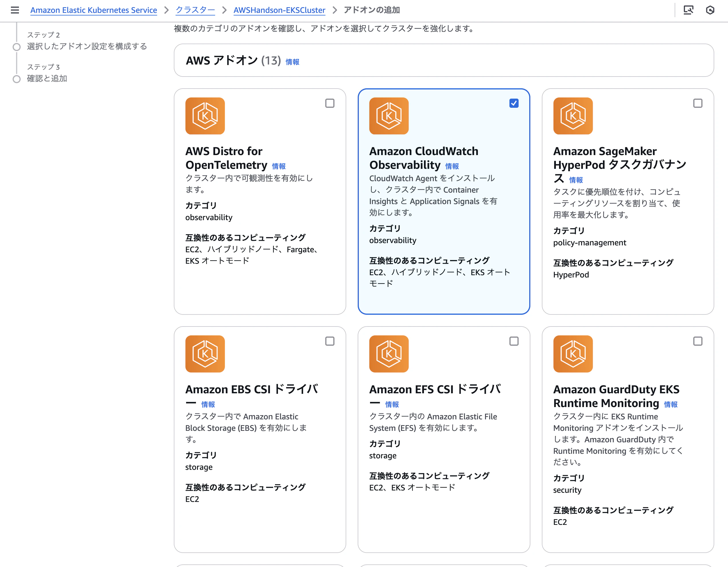This screenshot has height=567, width=728.
Task: Uncheck Amazon CloudWatch Observability checkbox
Action: tap(514, 103)
